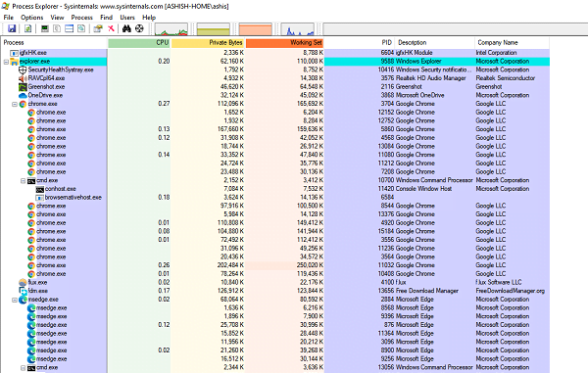Select the conhost.exe process

pyautogui.click(x=61, y=189)
